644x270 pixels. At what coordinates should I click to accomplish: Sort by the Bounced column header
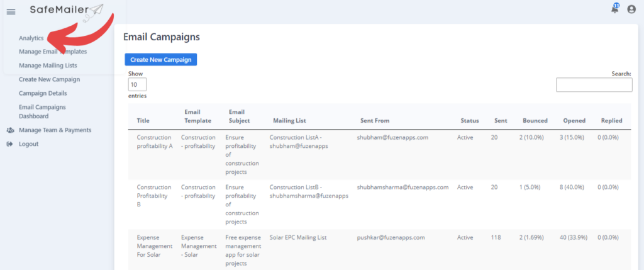pyautogui.click(x=535, y=121)
